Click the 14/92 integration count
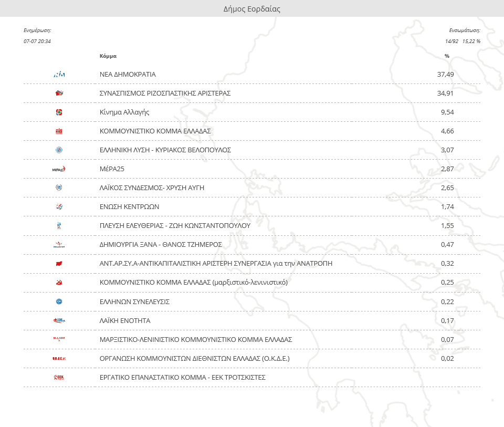Screen dimensions: 504x427 pos(451,41)
